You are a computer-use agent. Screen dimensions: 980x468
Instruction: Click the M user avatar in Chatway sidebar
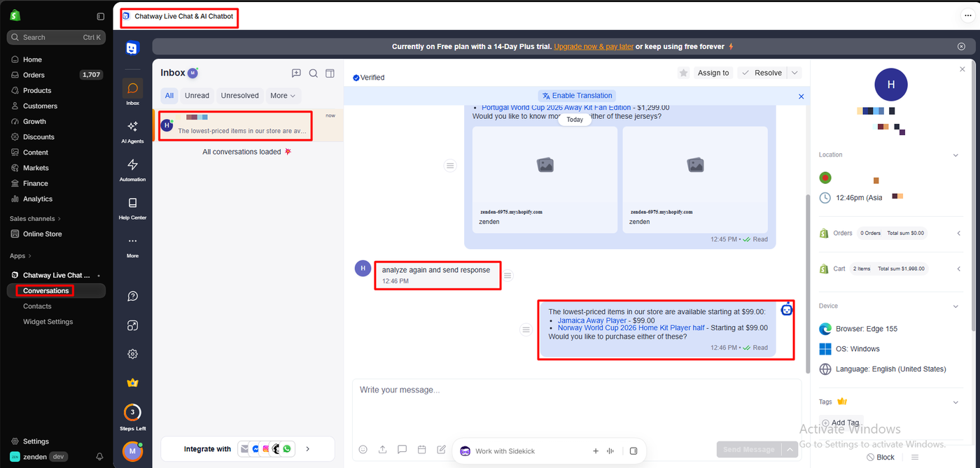(x=132, y=451)
